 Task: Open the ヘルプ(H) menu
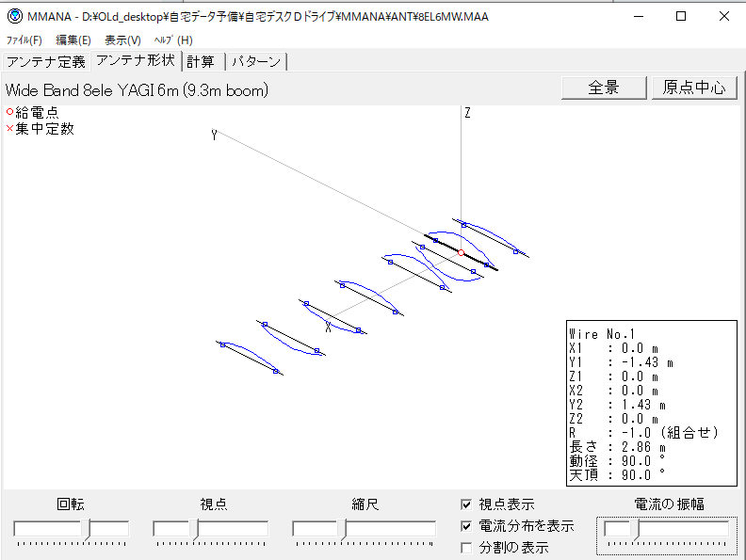click(172, 40)
